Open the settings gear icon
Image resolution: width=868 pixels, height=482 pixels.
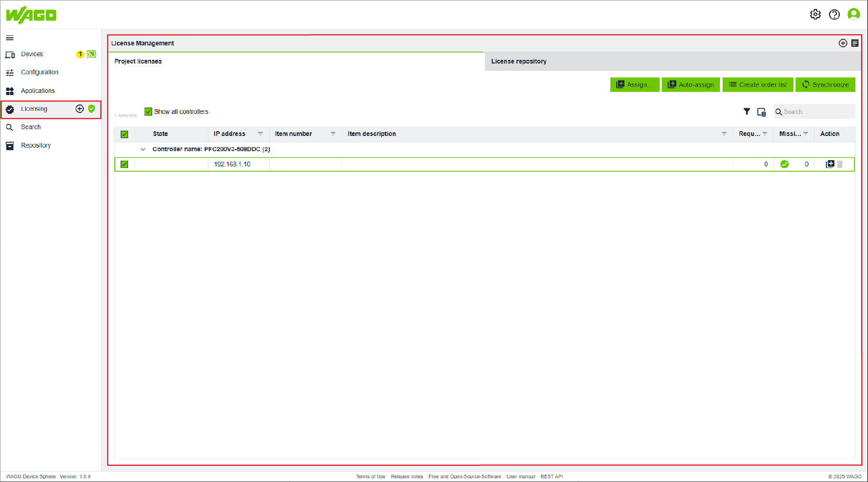tap(815, 15)
